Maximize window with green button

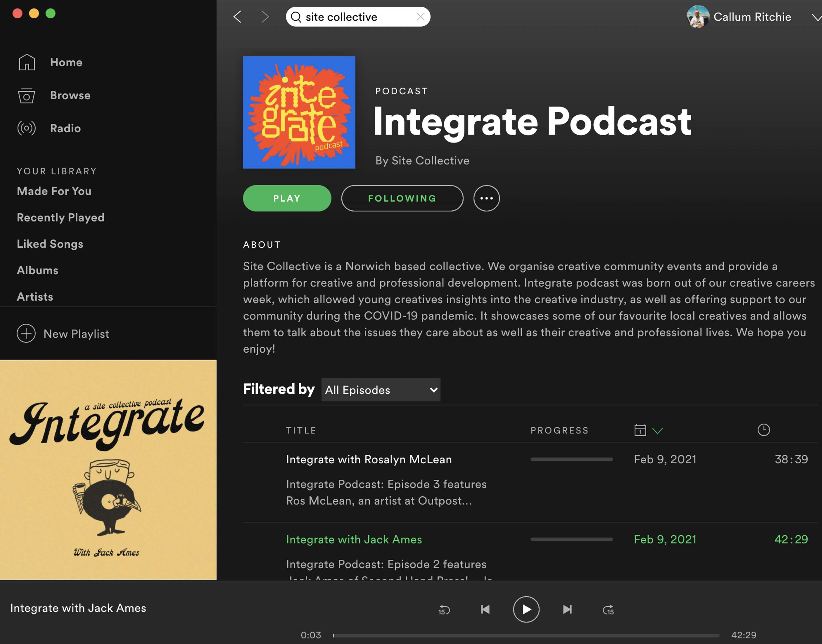coord(50,14)
